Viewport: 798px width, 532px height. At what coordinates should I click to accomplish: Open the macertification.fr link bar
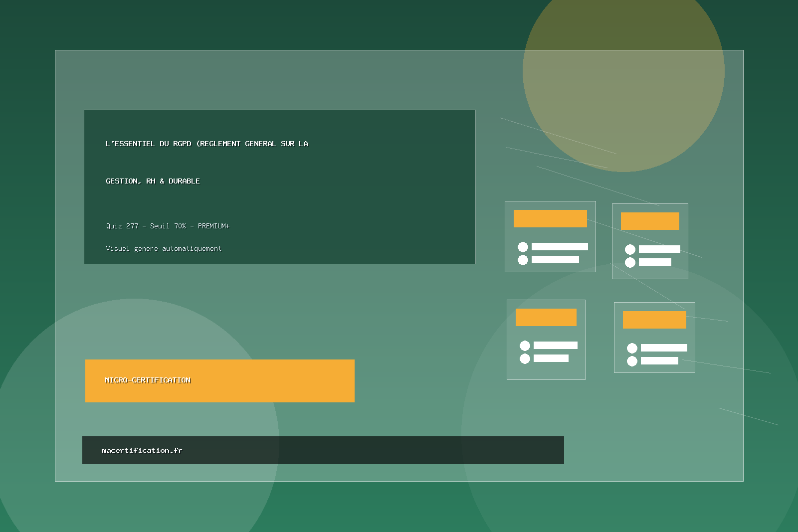pyautogui.click(x=323, y=450)
